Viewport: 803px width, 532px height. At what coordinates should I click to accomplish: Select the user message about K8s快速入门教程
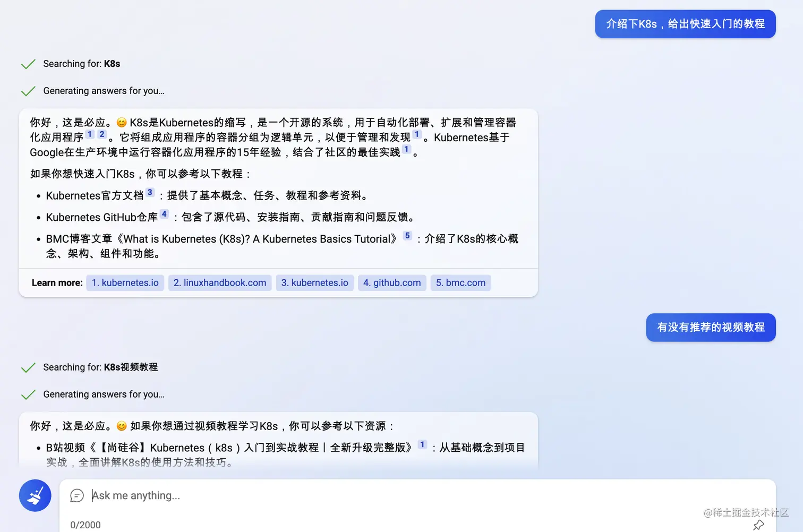(685, 24)
